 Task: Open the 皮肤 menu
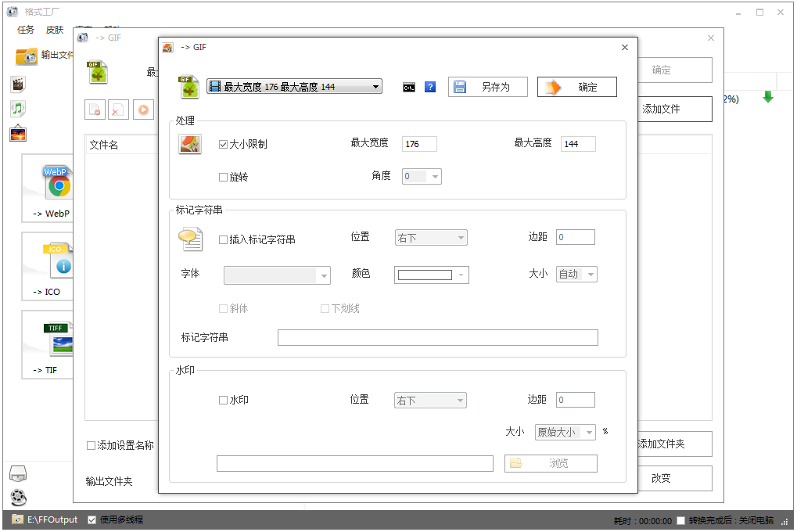tap(54, 30)
